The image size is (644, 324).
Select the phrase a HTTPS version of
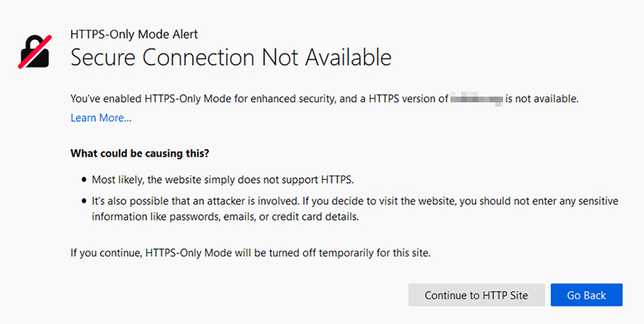pos(405,99)
